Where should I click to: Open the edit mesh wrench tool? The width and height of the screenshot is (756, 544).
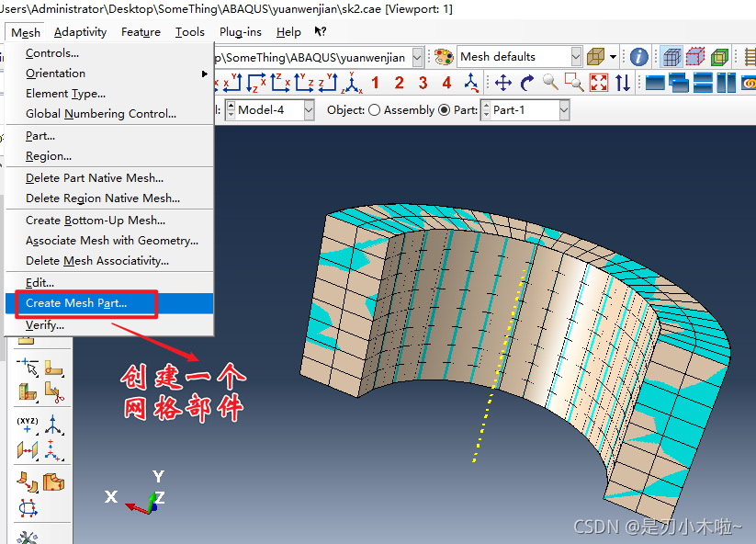[x=27, y=538]
